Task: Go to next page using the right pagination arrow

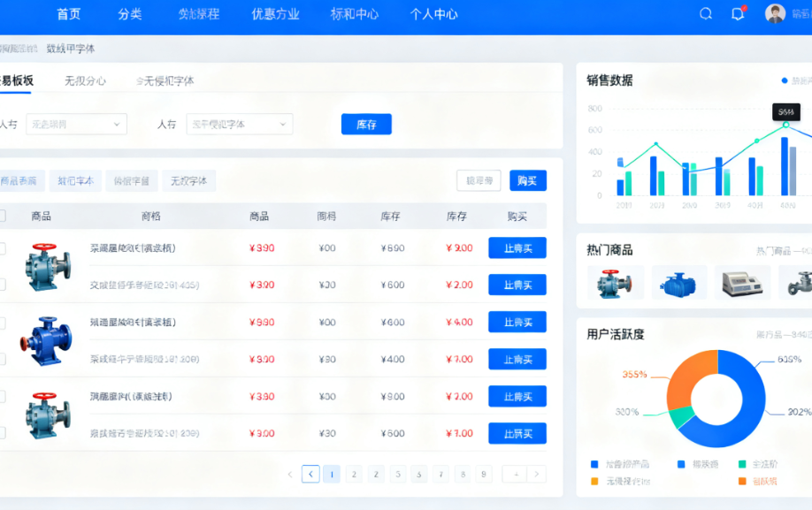Action: point(536,474)
